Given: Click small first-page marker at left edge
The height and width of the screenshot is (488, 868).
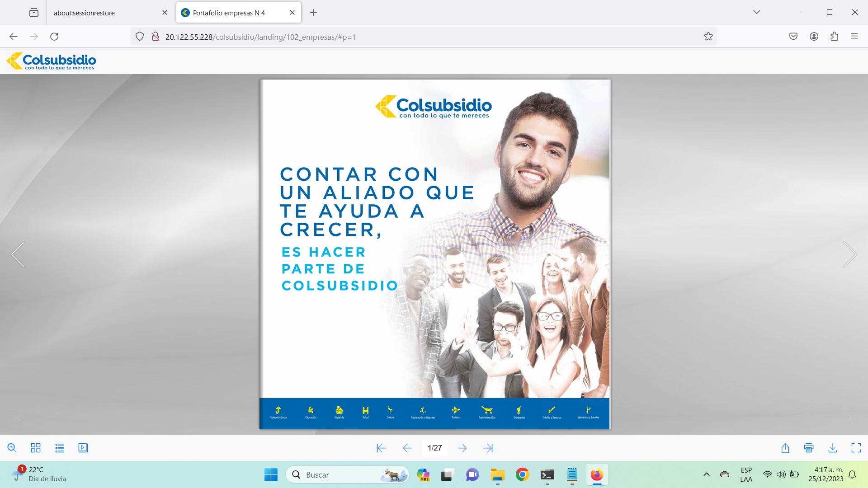Looking at the screenshot, I should pos(17,418).
